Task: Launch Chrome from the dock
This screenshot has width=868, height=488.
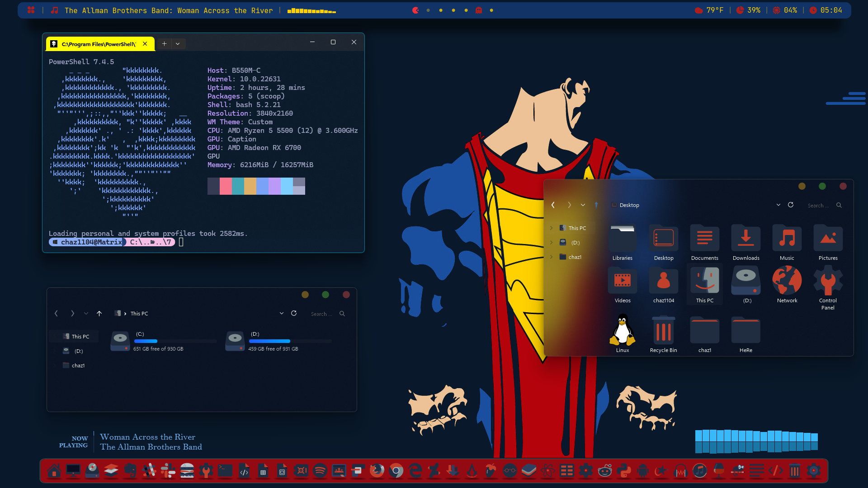Action: tap(396, 471)
